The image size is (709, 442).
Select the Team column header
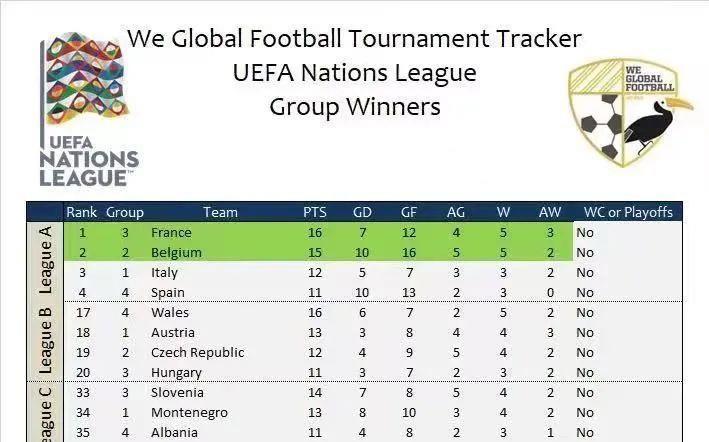click(220, 212)
